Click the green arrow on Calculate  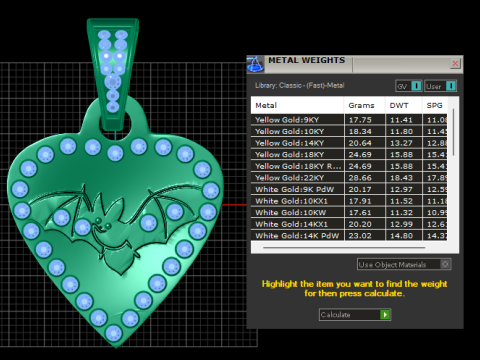pyautogui.click(x=385, y=315)
